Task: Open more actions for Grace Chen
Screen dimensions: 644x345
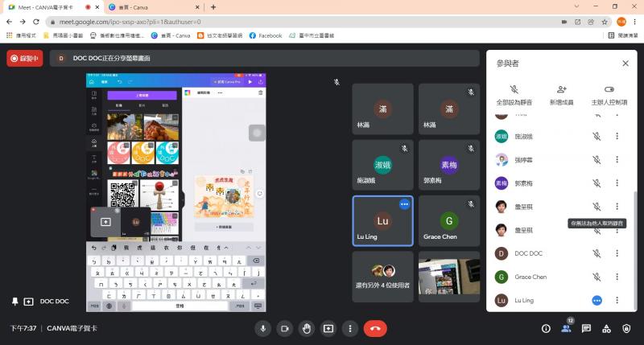Action: click(617, 277)
